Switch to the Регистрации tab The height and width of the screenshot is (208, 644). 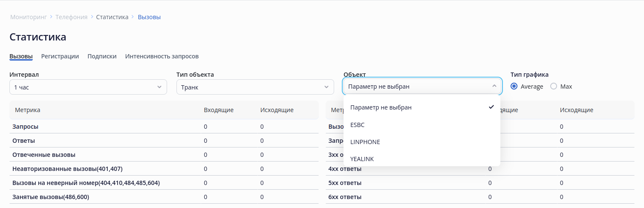coord(60,56)
